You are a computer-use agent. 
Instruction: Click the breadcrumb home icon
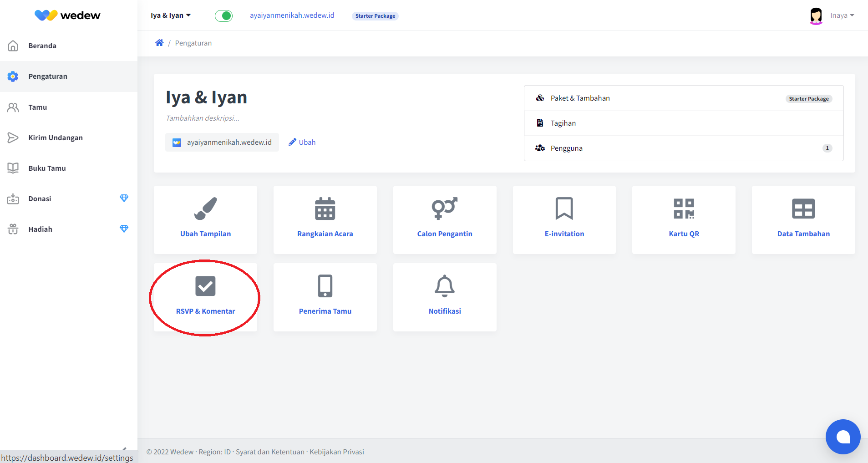(x=159, y=43)
